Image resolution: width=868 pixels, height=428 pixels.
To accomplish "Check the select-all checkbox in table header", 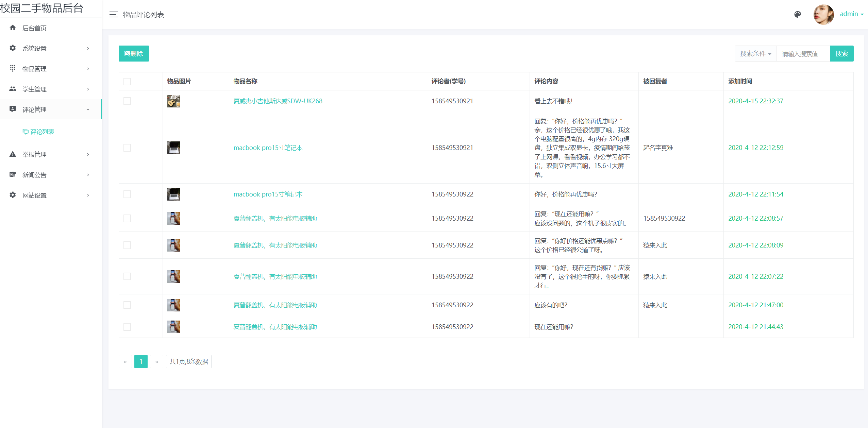I will 127,81.
